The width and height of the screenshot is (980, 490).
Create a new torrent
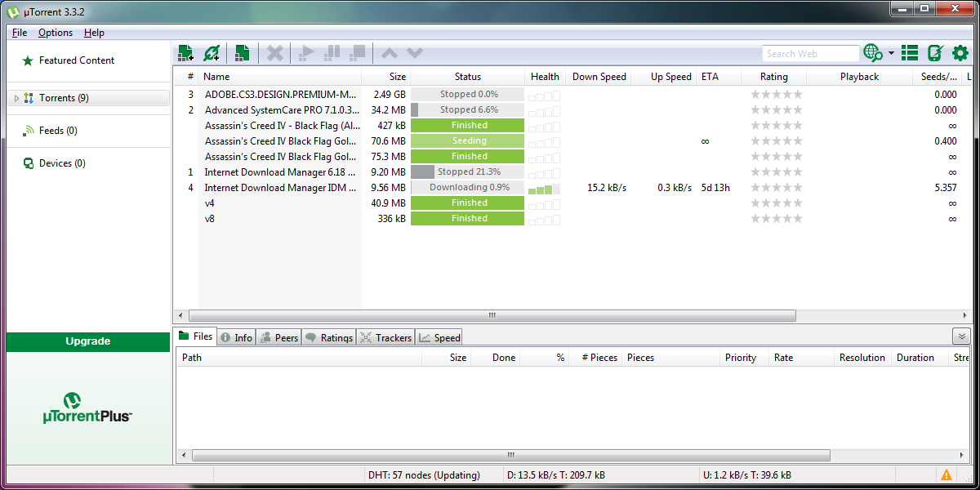tap(242, 52)
